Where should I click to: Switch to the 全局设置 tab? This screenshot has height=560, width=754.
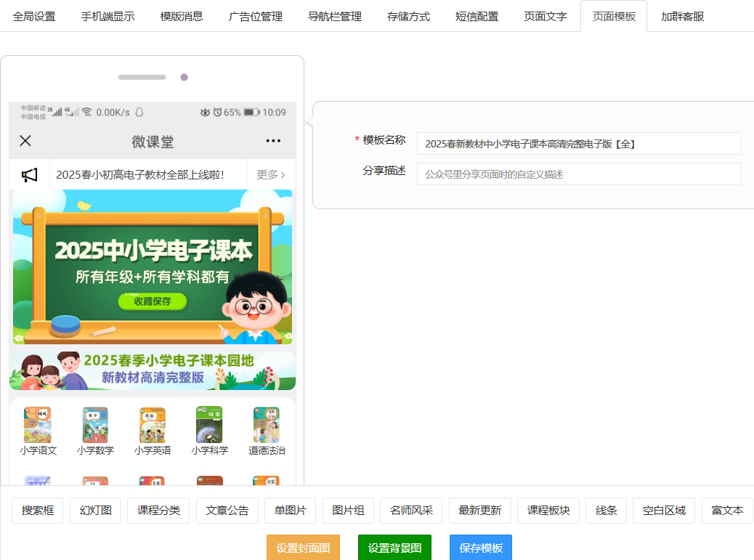tap(34, 16)
